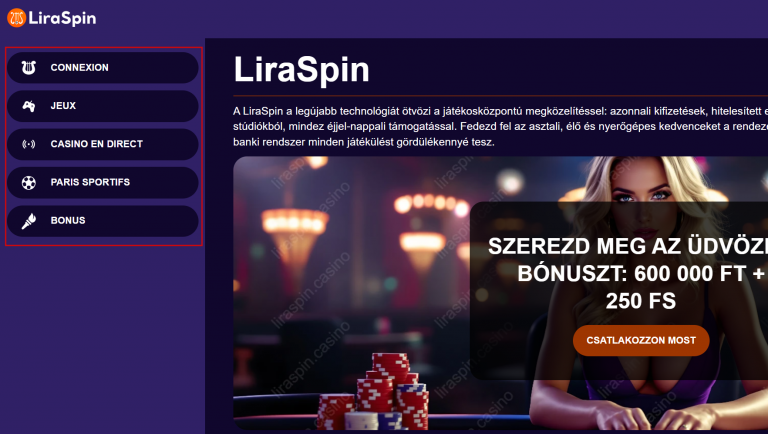The height and width of the screenshot is (434, 768).
Task: Click the Hungarian intro paragraph text
Action: coord(500,126)
